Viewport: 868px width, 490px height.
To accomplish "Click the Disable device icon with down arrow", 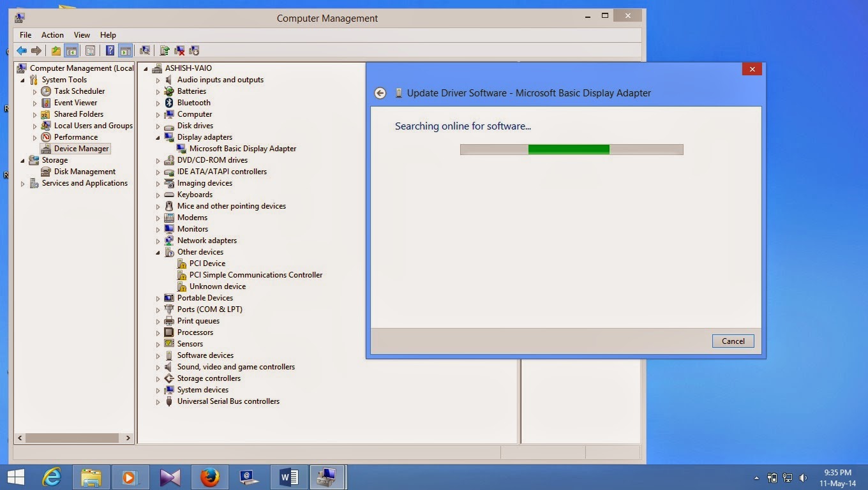I will 194,50.
